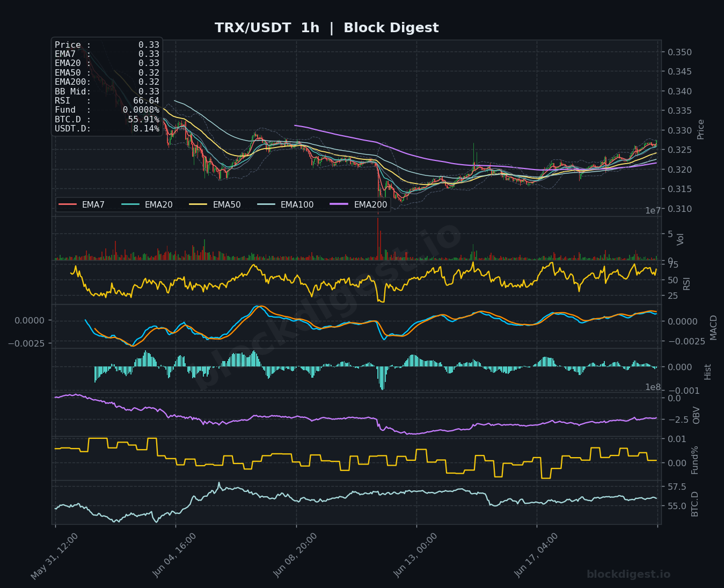Click the purple EMA200 legend line swatch
724x588 pixels.
(x=339, y=204)
